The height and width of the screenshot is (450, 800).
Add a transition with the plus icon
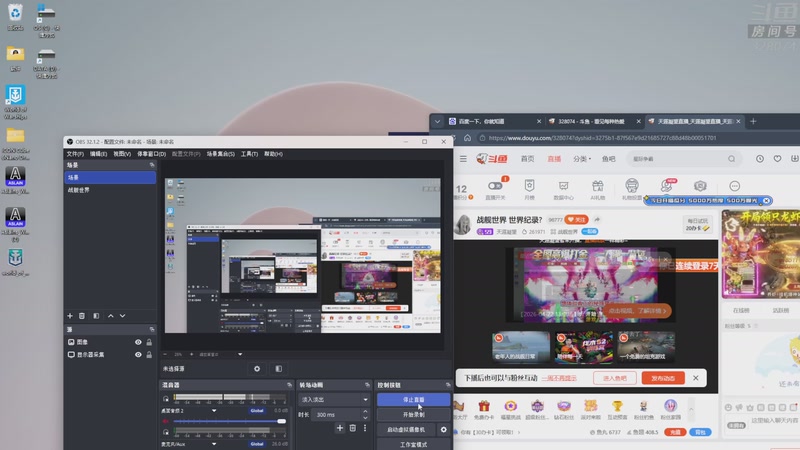340,428
